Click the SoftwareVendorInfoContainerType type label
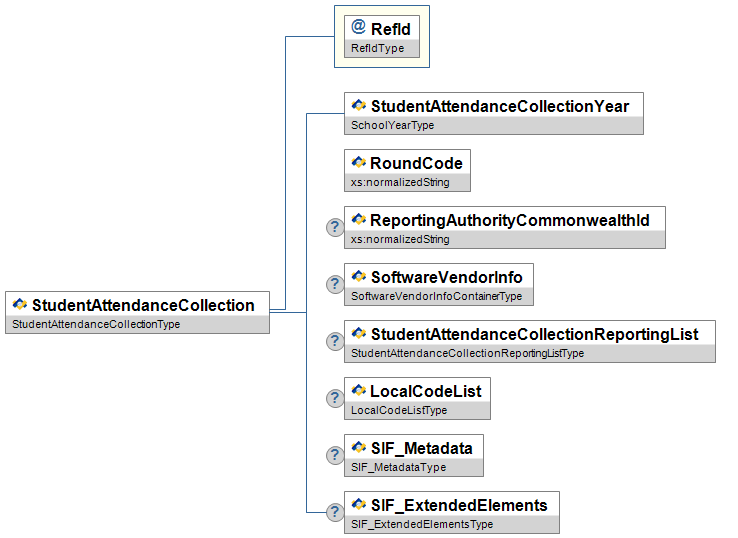The image size is (738, 538). click(x=436, y=297)
